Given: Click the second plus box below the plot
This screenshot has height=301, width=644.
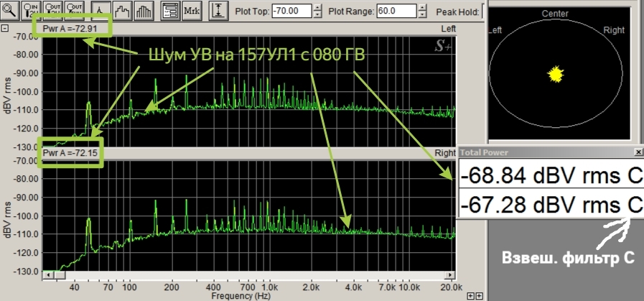Looking at the screenshot, I should click(479, 296).
